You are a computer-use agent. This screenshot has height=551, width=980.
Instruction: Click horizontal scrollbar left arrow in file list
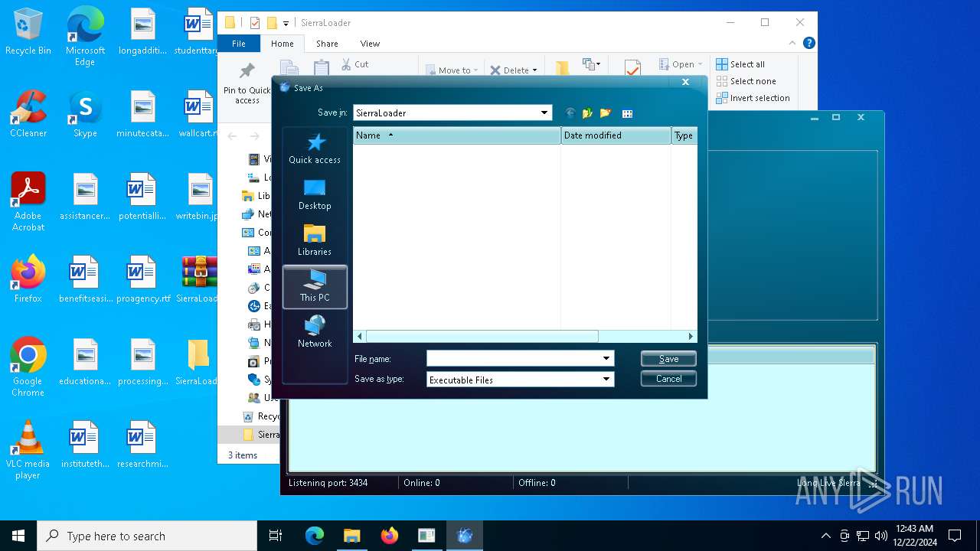[359, 336]
